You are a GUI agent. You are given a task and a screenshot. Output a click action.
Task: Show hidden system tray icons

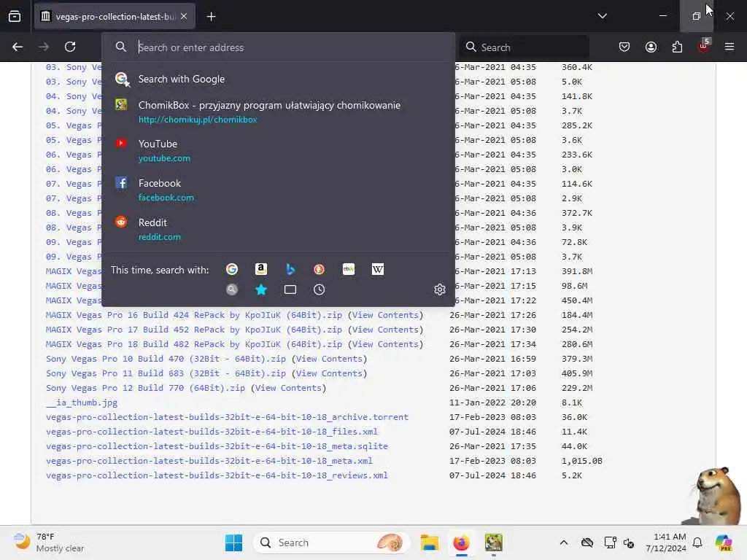(x=564, y=542)
